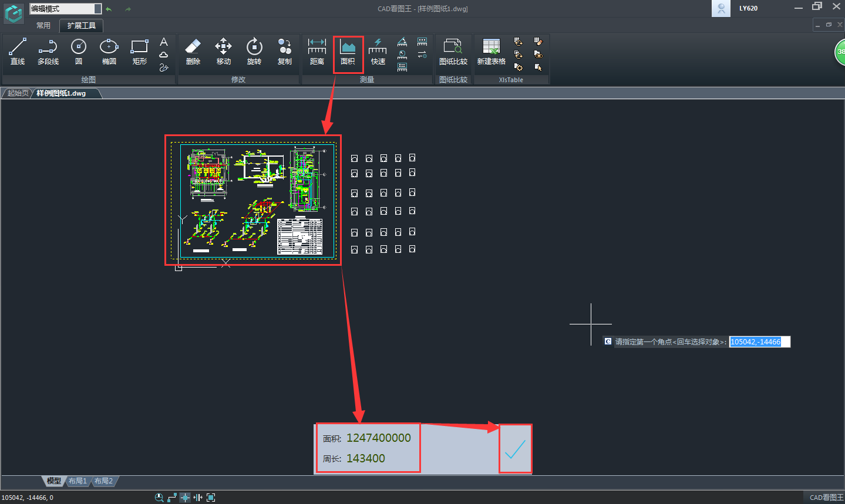Click the undo arrow in title bar
Screen dimensions: 845x504
pos(109,9)
